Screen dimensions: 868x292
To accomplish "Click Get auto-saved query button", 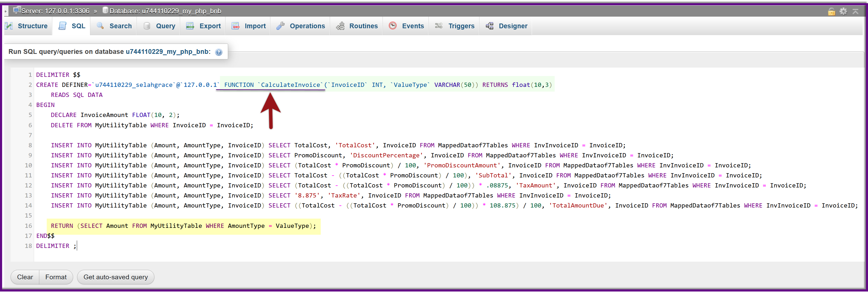I will [116, 277].
